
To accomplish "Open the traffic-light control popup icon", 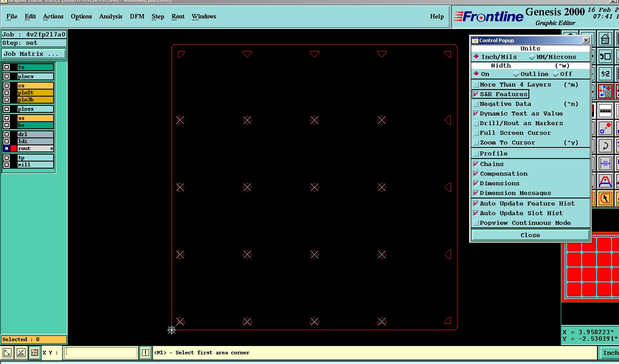I will tap(605, 92).
